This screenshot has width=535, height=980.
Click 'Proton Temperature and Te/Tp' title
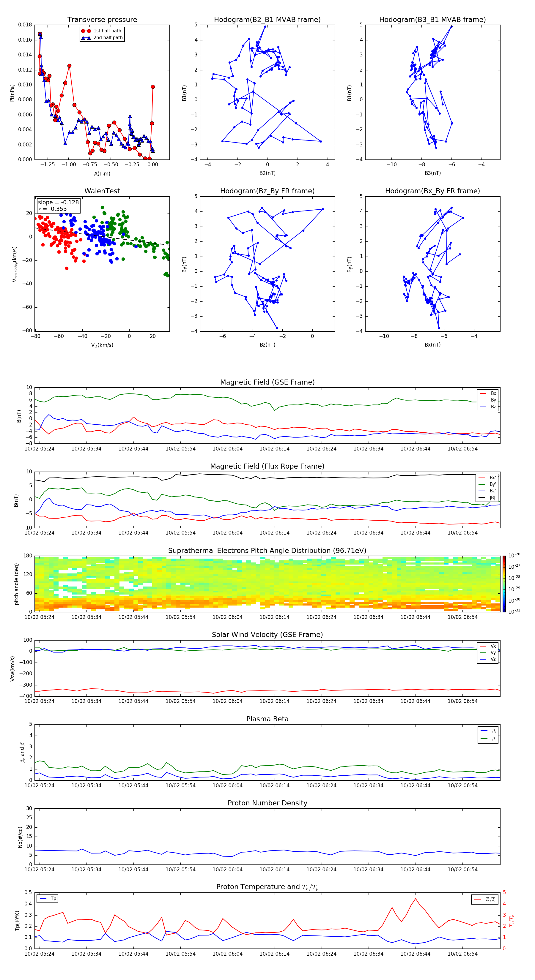click(267, 887)
